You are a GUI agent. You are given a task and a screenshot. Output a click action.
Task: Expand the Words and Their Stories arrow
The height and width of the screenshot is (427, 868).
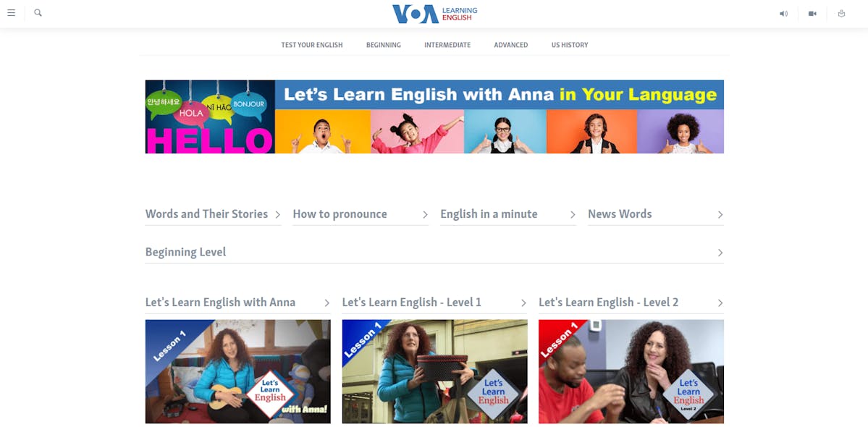(278, 215)
